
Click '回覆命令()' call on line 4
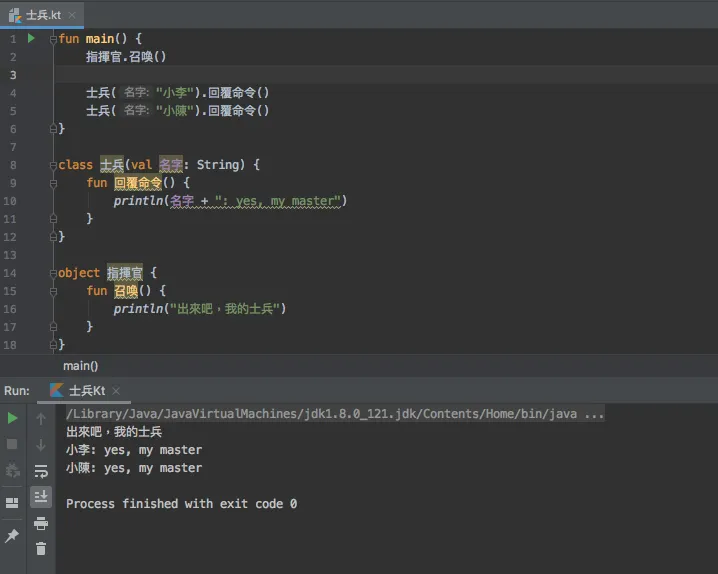pos(239,93)
